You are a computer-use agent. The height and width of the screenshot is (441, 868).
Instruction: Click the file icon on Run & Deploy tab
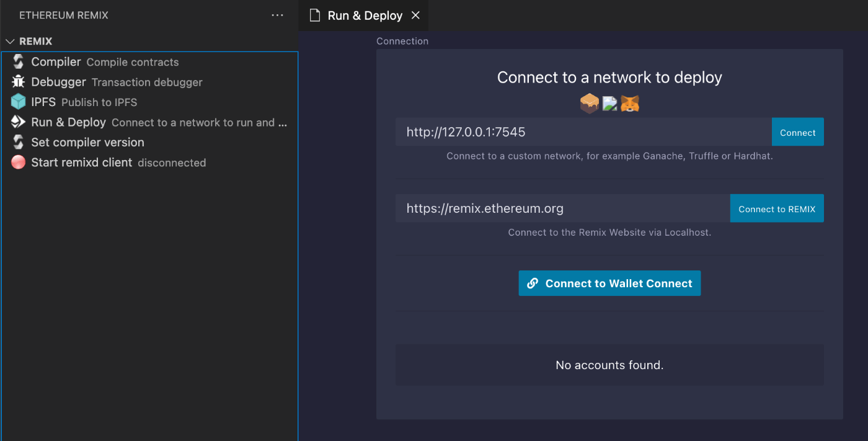click(x=316, y=16)
